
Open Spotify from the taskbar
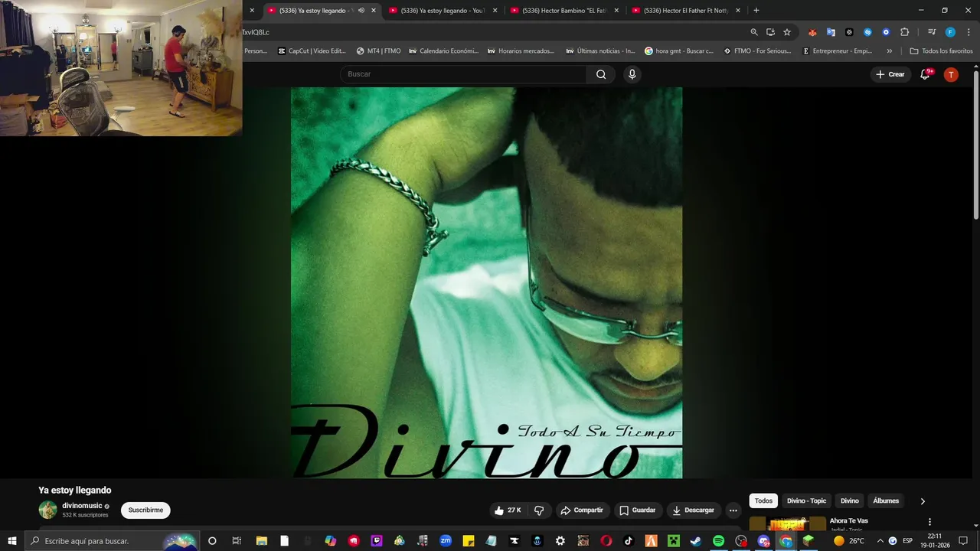point(718,540)
